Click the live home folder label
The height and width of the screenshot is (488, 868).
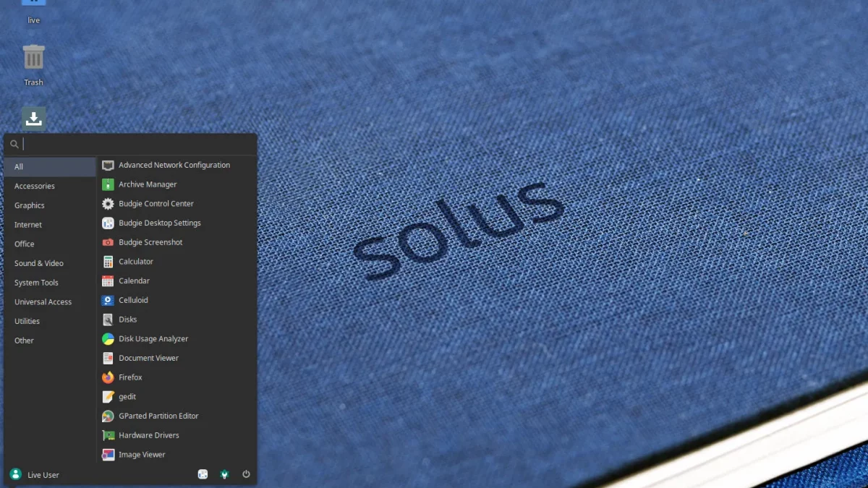34,20
